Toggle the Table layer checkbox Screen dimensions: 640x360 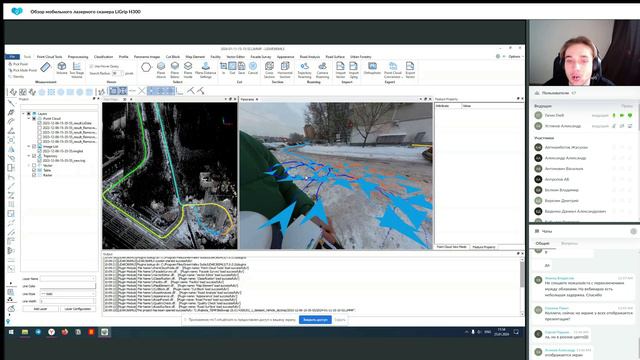pyautogui.click(x=34, y=170)
